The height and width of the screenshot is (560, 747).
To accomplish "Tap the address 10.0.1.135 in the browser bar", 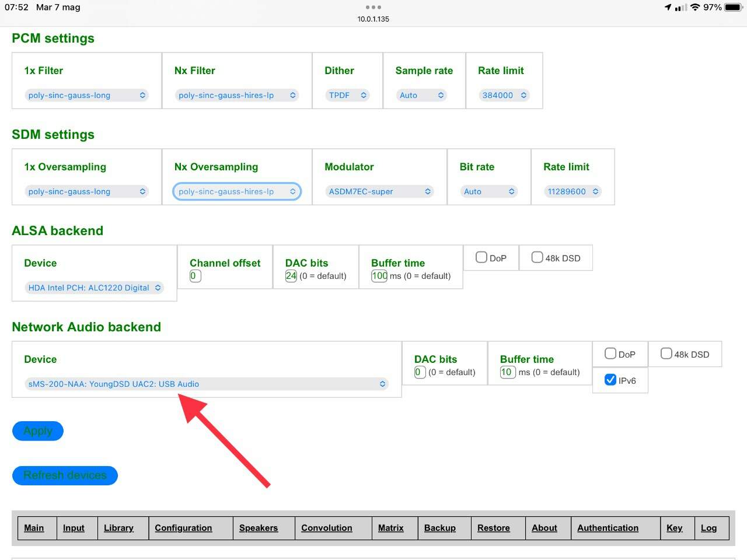I will pyautogui.click(x=373, y=19).
